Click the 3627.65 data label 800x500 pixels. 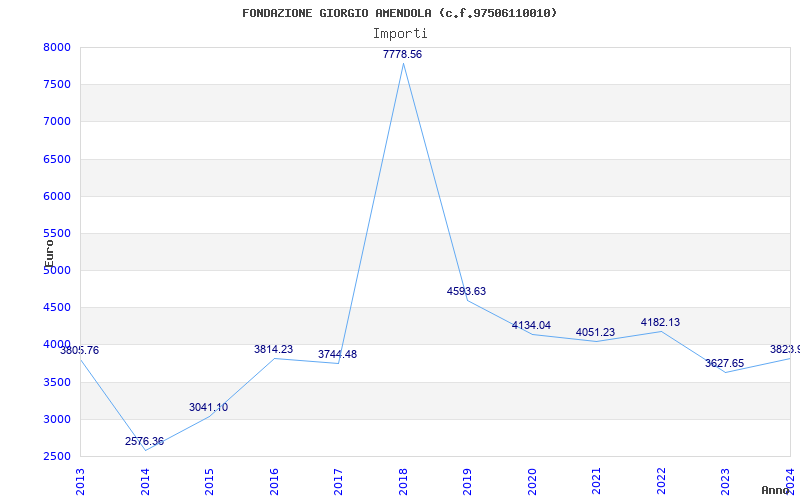click(724, 363)
